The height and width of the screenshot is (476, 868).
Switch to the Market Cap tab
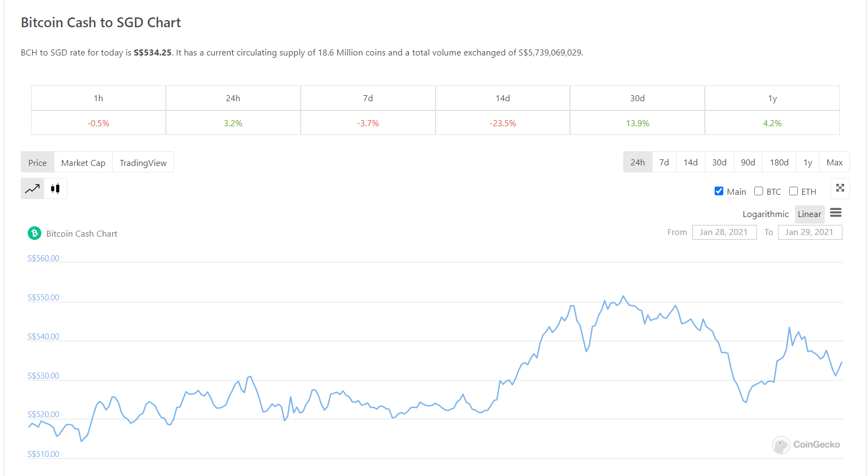pyautogui.click(x=83, y=163)
